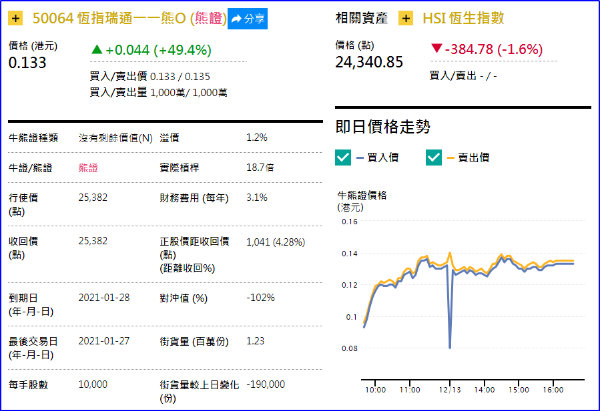Screen dimensions: 600x411
Task: Click the 對沖值 value -102%
Action: coord(261,297)
